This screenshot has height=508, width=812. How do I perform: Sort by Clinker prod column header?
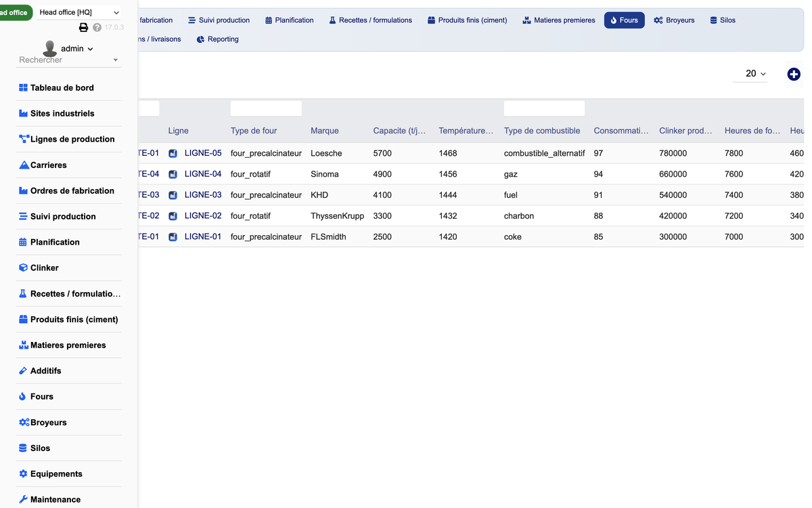pyautogui.click(x=685, y=131)
